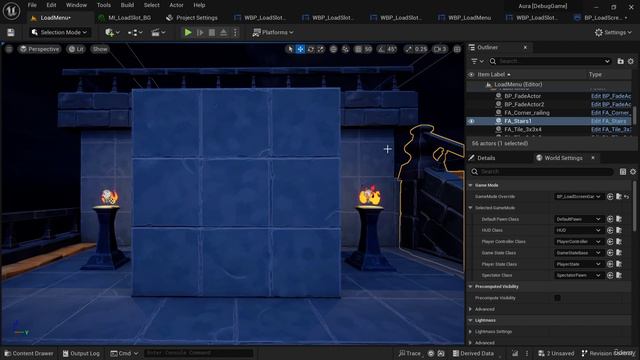Open the Selection Mode dropdown

[60, 32]
